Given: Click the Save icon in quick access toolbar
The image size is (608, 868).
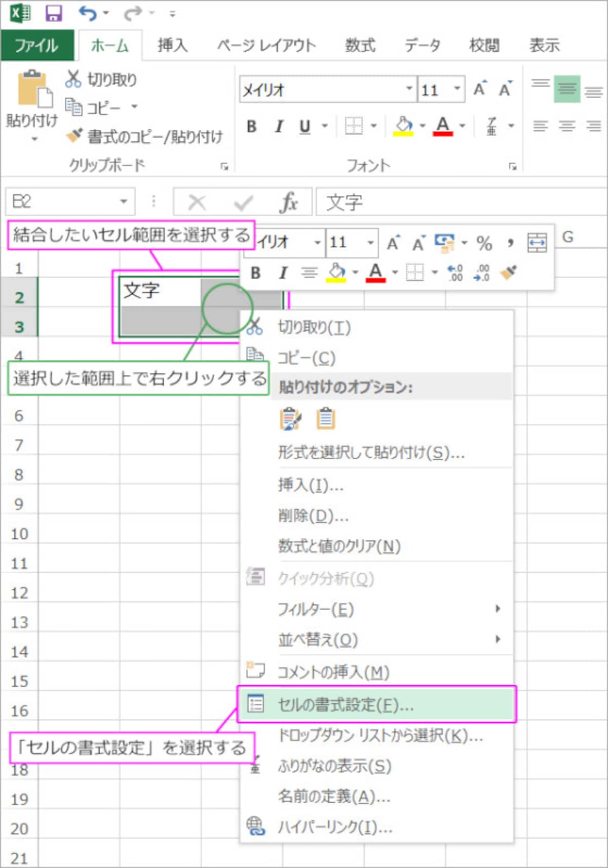Looking at the screenshot, I should click(54, 13).
